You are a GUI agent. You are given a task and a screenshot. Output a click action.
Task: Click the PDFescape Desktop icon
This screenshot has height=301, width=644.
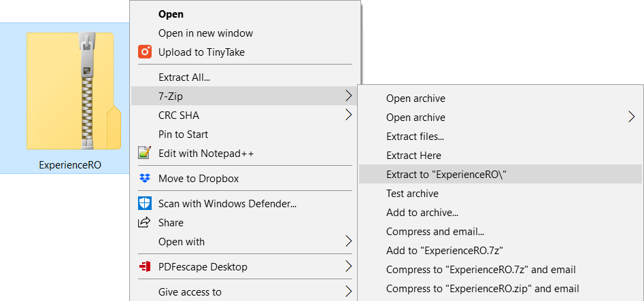coord(144,266)
